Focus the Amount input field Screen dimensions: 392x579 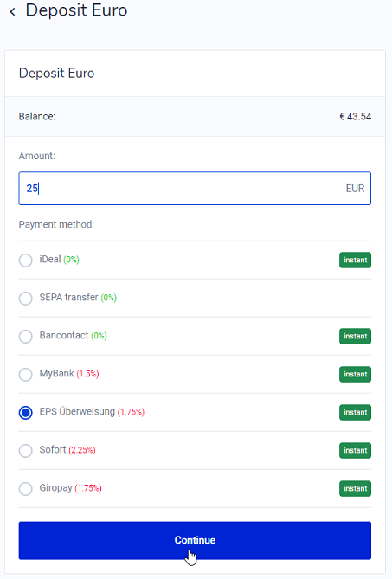point(195,189)
